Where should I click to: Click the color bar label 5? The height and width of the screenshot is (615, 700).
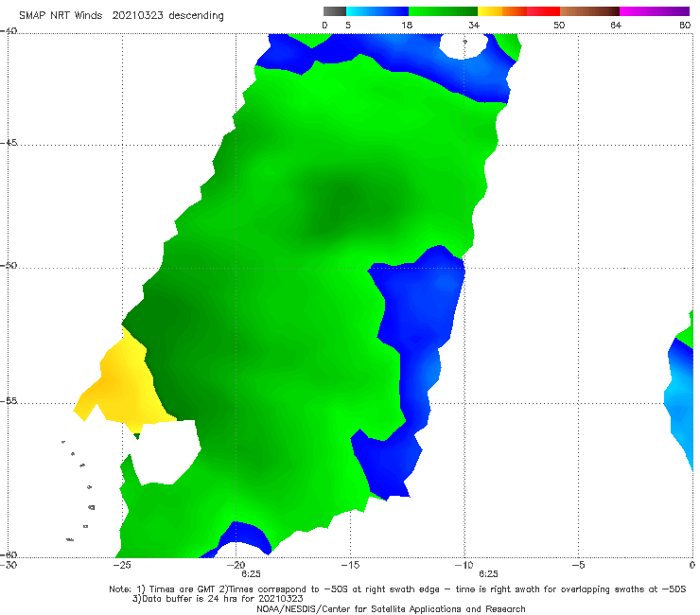[348, 25]
